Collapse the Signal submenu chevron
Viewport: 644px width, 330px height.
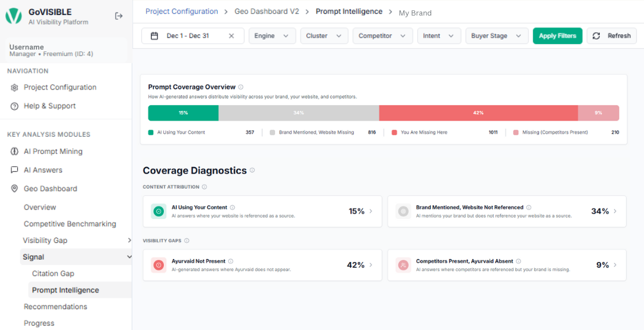129,257
